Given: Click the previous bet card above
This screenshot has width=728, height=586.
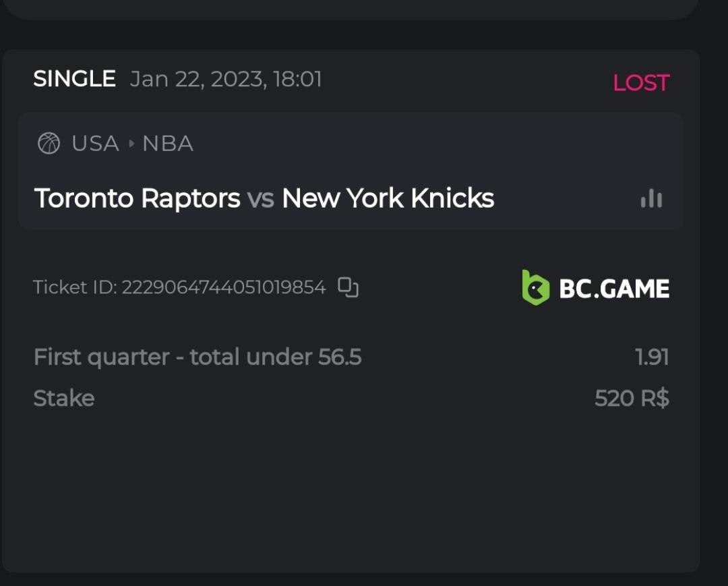Looking at the screenshot, I should point(351,8).
